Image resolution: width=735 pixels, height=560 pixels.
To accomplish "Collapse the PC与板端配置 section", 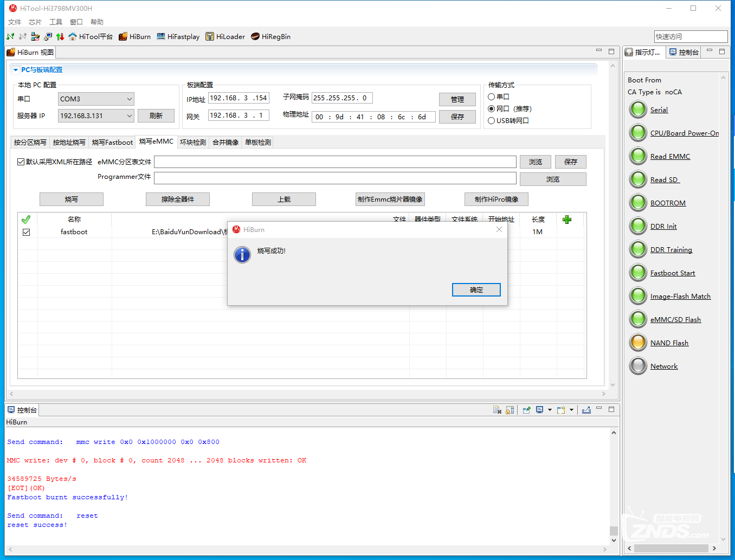I will (16, 70).
